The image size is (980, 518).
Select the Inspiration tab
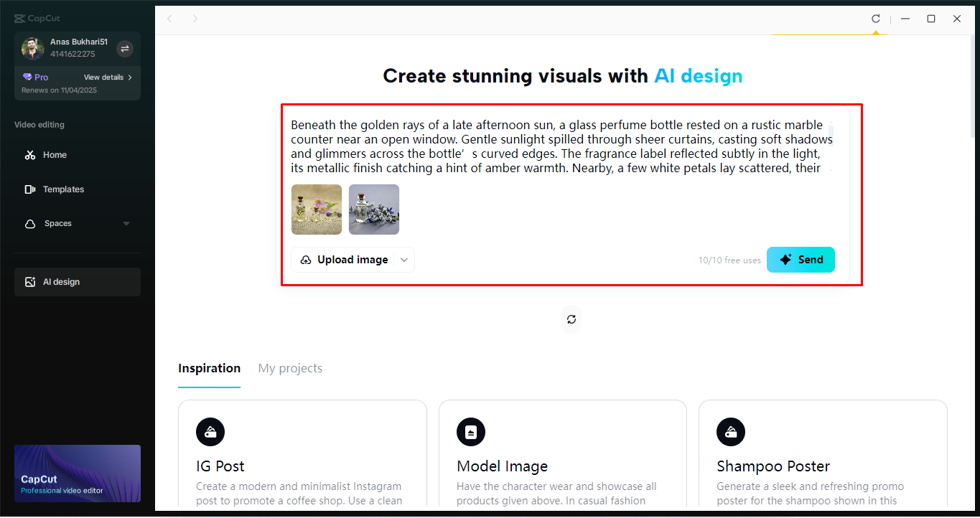[x=209, y=368]
